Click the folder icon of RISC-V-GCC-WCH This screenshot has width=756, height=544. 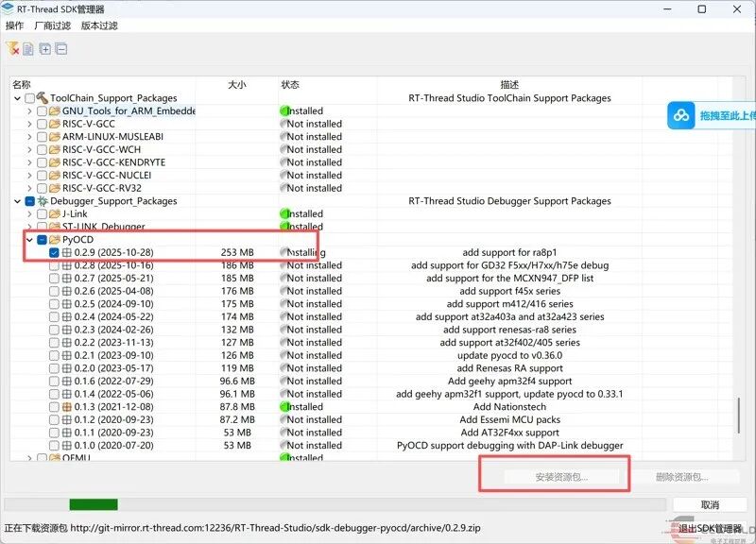point(55,149)
